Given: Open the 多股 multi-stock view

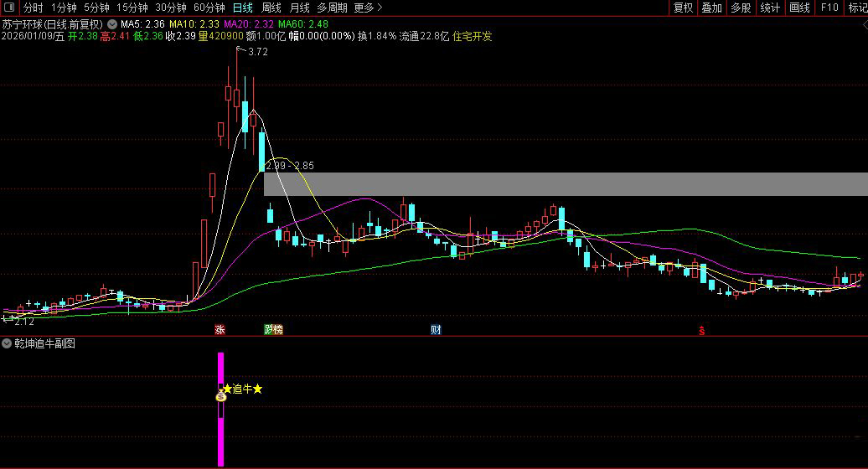Looking at the screenshot, I should coord(741,8).
